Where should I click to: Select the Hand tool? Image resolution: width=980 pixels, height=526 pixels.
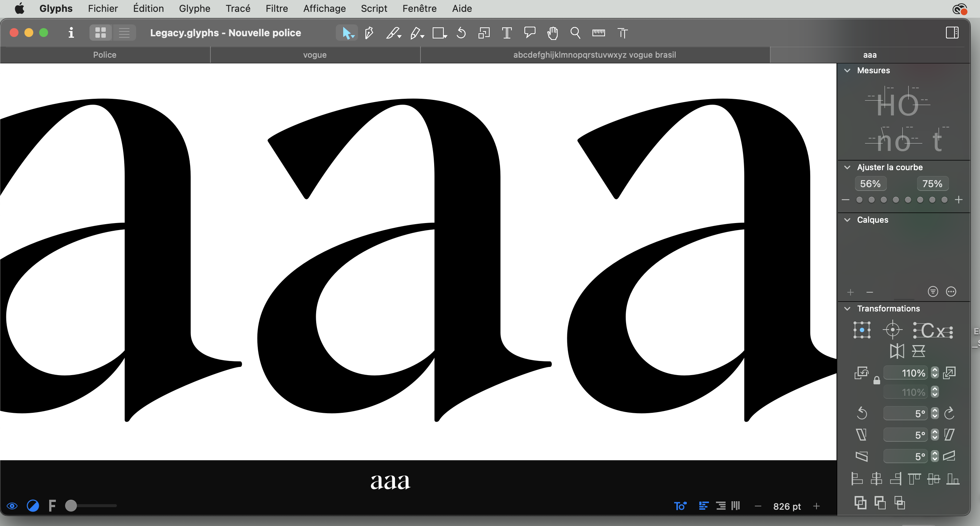(552, 33)
